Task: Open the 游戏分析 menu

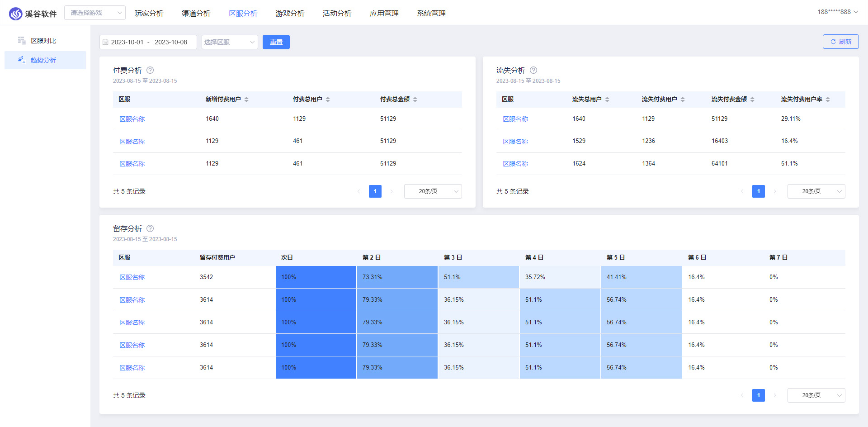Action: tap(290, 14)
